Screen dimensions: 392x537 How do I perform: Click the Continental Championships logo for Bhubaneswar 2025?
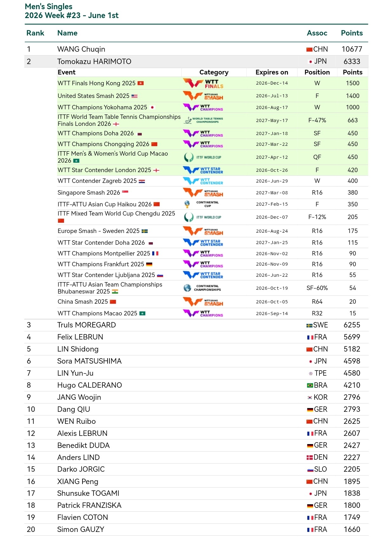tap(203, 288)
